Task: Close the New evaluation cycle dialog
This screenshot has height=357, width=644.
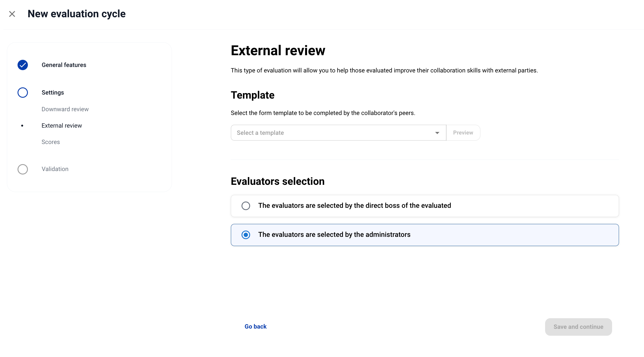Action: click(12, 14)
